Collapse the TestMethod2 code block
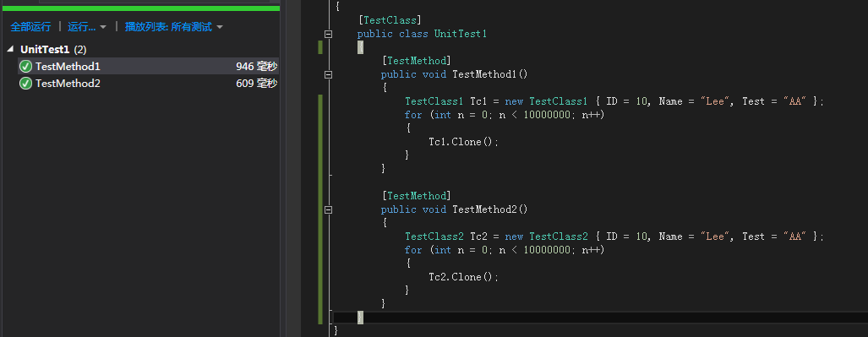This screenshot has width=868, height=337. (x=328, y=209)
